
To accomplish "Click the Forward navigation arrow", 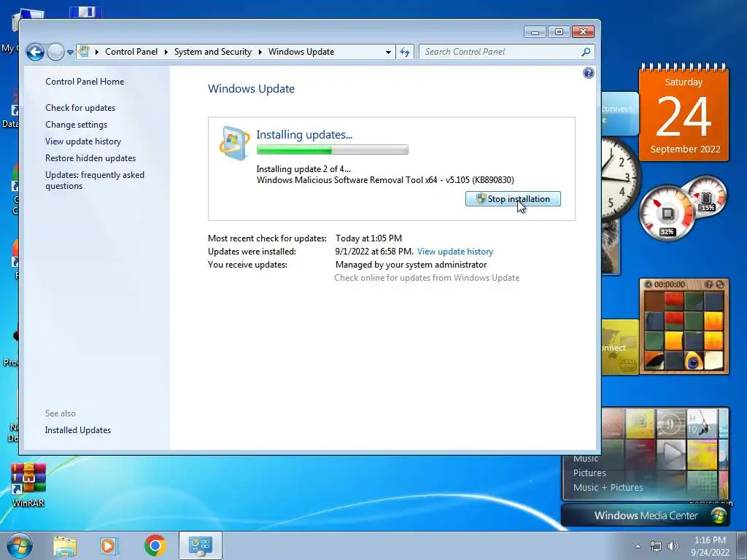I will tap(55, 52).
